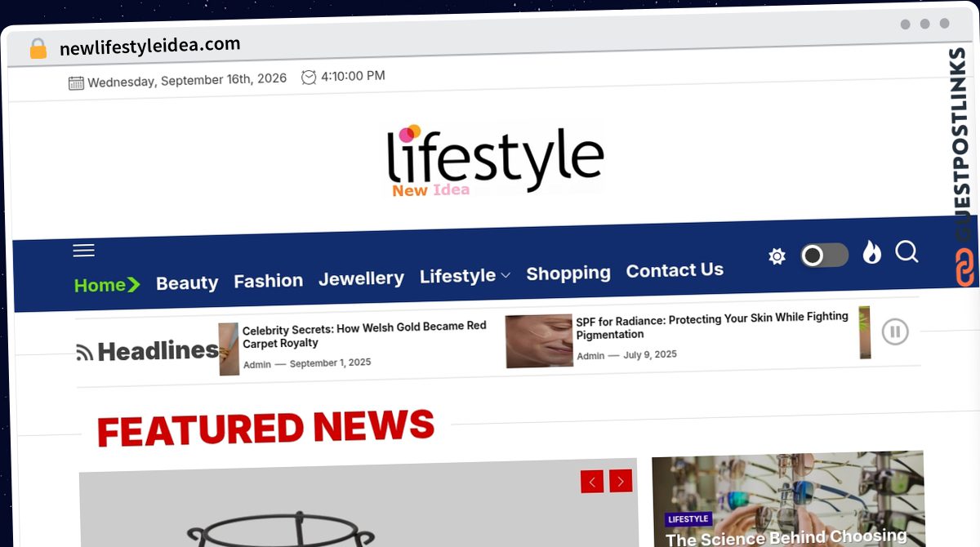Viewport: 980px width, 547px height.
Task: Open Welsh Gold article thumbnail
Action: pyautogui.click(x=229, y=349)
